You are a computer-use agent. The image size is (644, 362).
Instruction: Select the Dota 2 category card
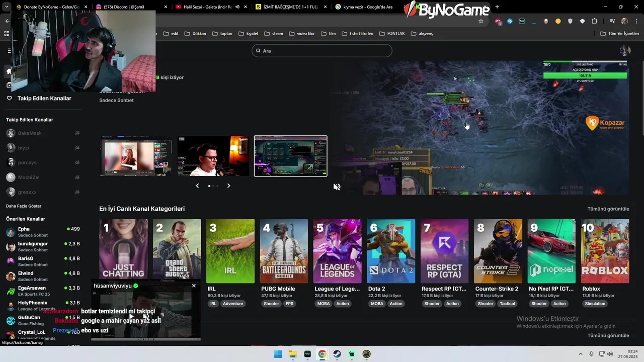click(x=391, y=251)
